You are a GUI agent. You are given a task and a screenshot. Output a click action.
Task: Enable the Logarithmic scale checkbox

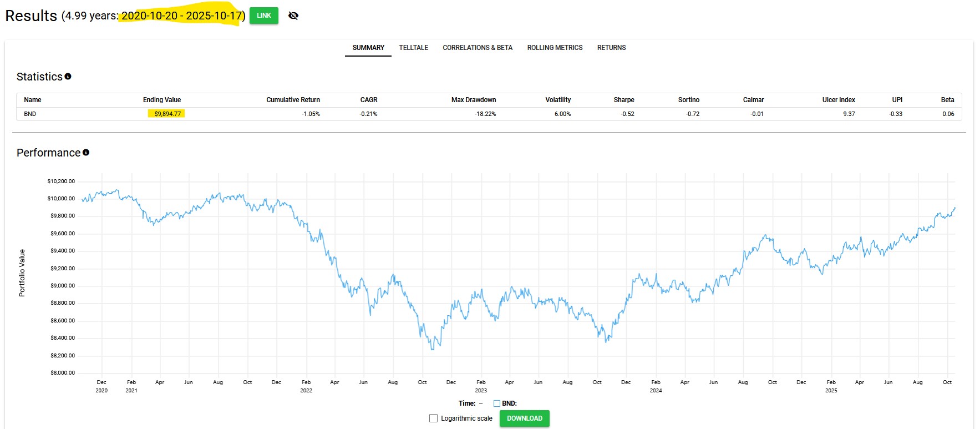433,418
